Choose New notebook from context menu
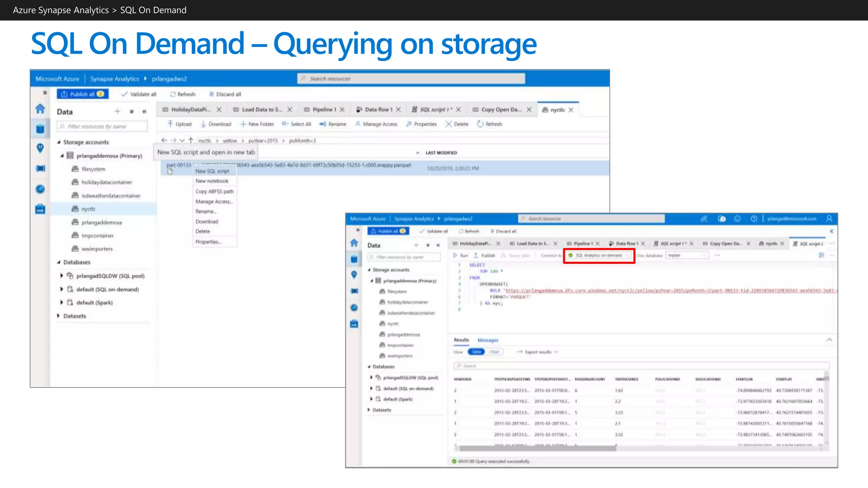 [214, 181]
